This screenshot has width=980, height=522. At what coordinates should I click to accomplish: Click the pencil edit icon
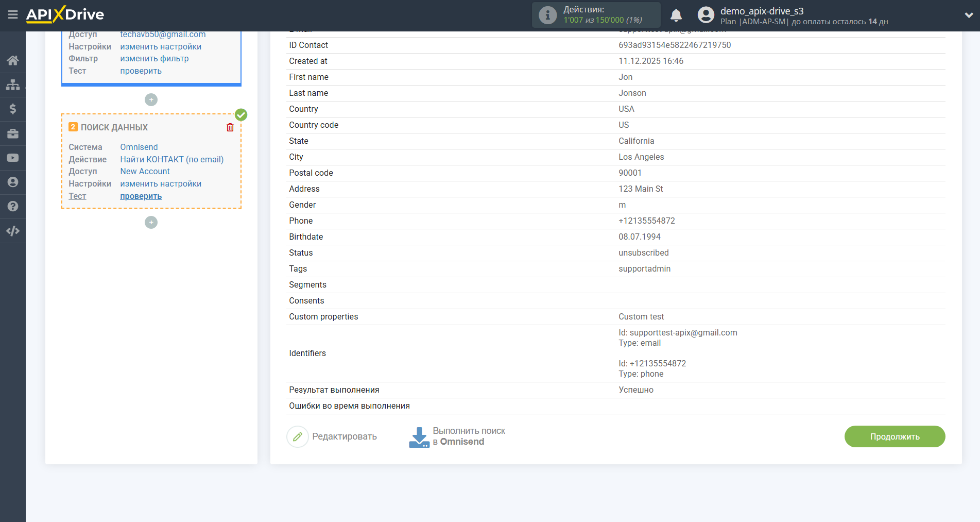tap(298, 436)
